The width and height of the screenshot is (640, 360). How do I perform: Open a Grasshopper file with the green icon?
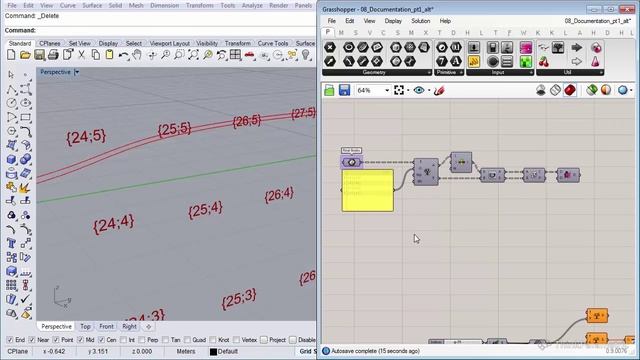coord(329,90)
